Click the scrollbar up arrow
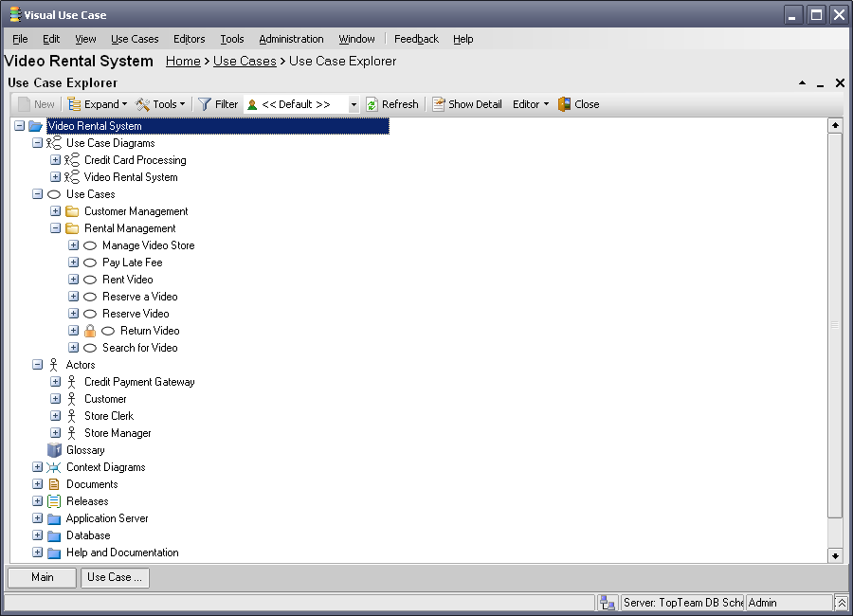The height and width of the screenshot is (616, 853). pos(835,126)
